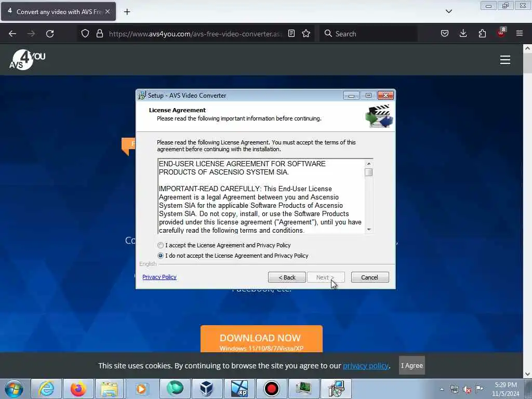Click the avs4you.com URL address bar

(195, 34)
